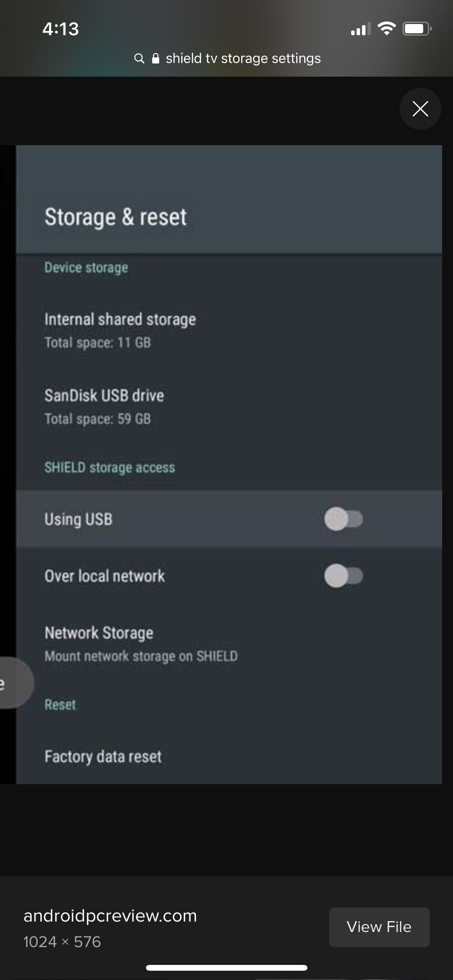This screenshot has width=453, height=980.
Task: Tap the address bar search text
Action: (x=243, y=58)
